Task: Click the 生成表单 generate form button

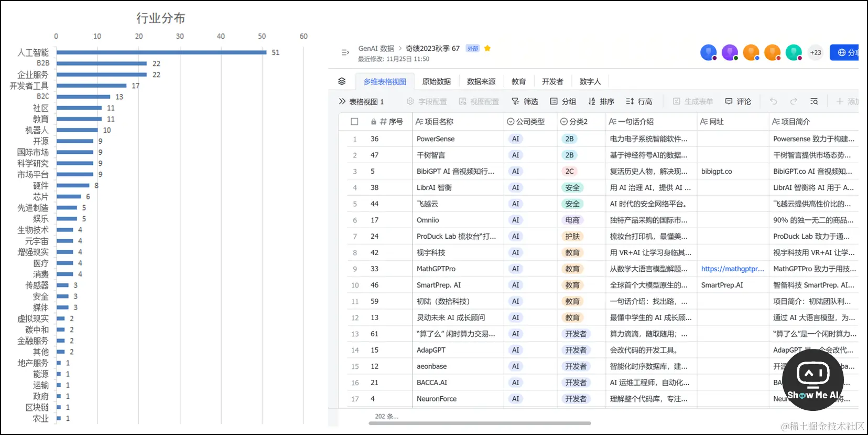Action: point(693,101)
